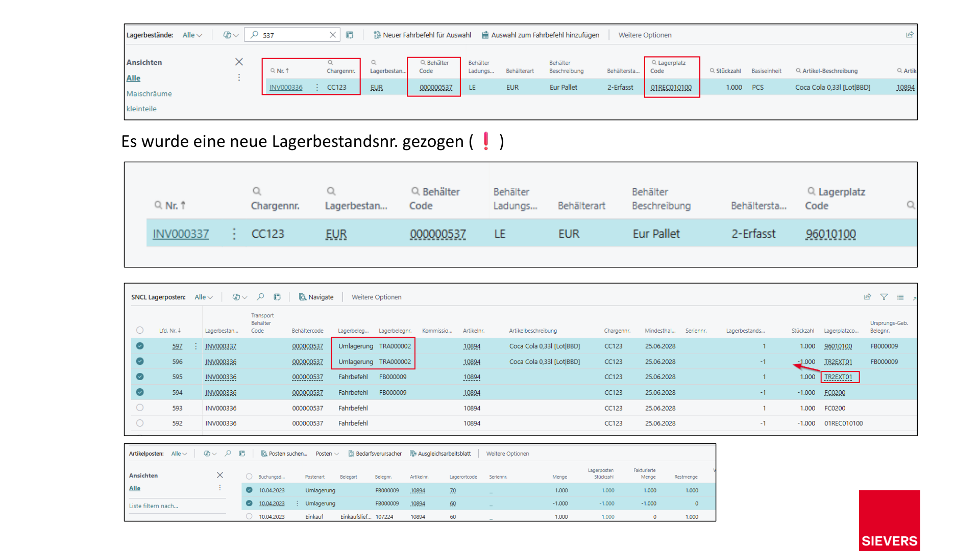The image size is (980, 551).
Task: Open INV000336 link in Lagerbestände list
Action: (286, 87)
